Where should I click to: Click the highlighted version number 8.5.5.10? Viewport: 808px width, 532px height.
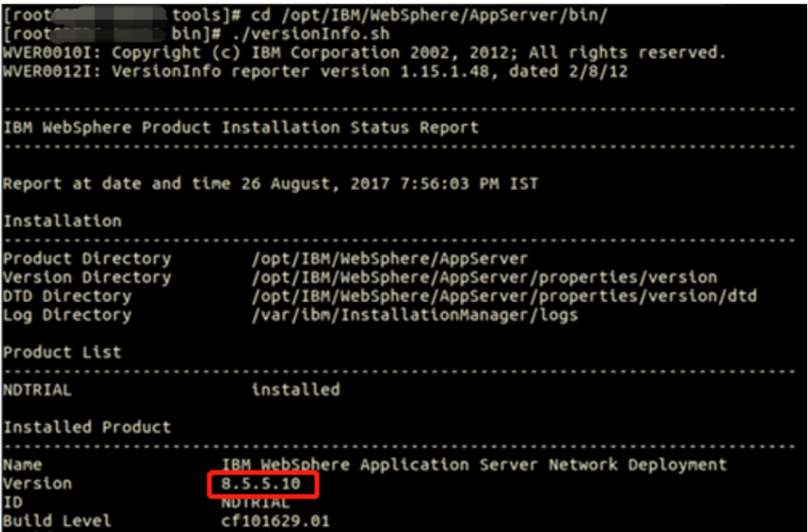pyautogui.click(x=262, y=484)
